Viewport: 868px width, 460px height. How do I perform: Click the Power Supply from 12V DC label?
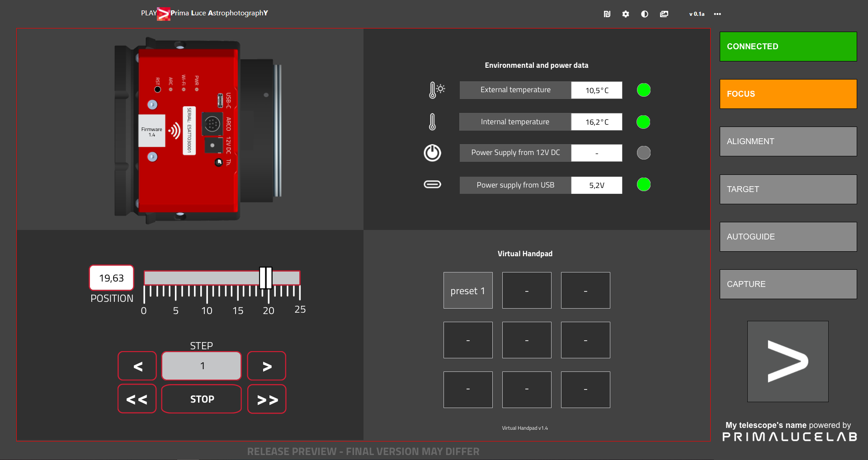pos(515,153)
